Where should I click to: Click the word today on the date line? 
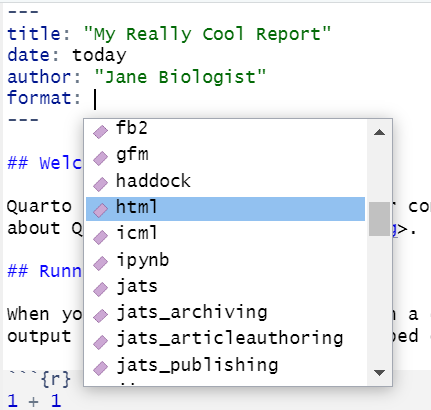pos(99,55)
